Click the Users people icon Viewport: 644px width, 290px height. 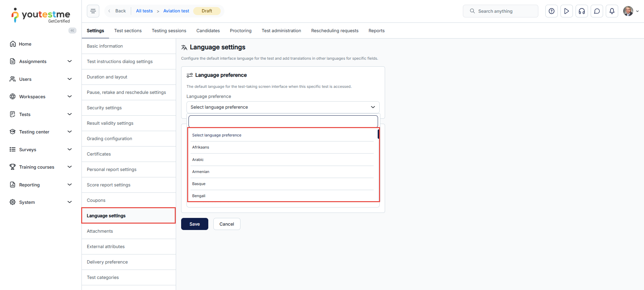point(13,79)
